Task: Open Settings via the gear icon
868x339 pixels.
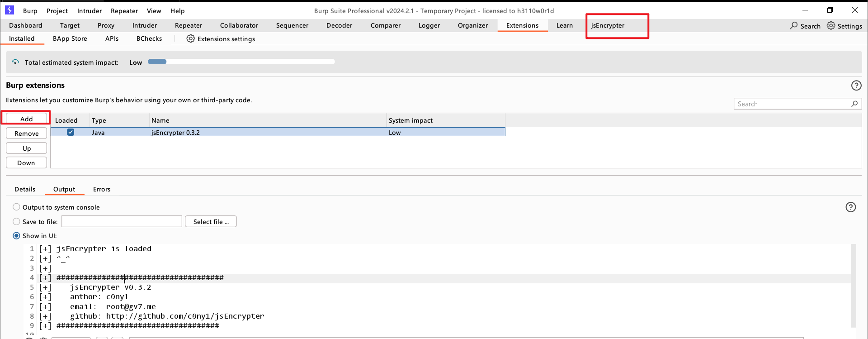Action: (831, 26)
